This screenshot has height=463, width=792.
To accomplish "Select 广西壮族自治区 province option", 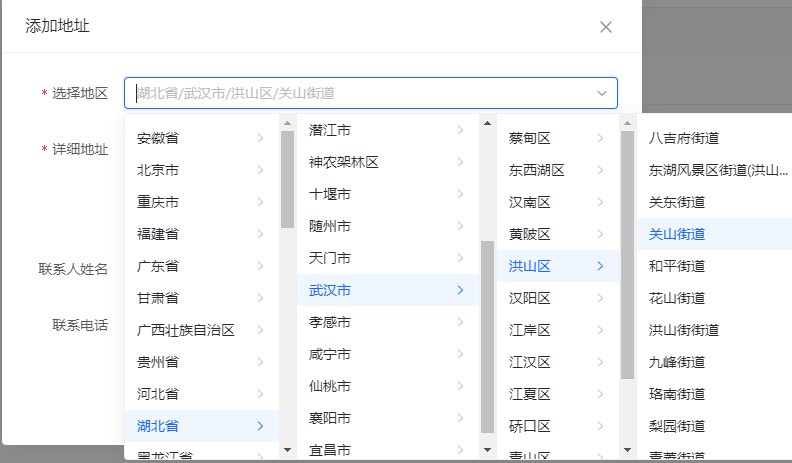I will [x=186, y=330].
